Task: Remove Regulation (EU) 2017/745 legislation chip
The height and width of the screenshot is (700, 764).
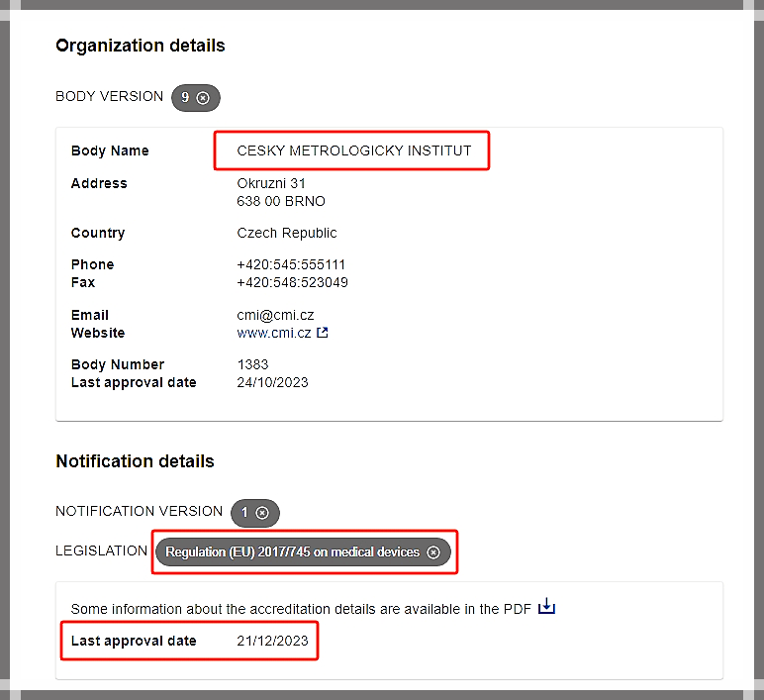Action: 433,552
